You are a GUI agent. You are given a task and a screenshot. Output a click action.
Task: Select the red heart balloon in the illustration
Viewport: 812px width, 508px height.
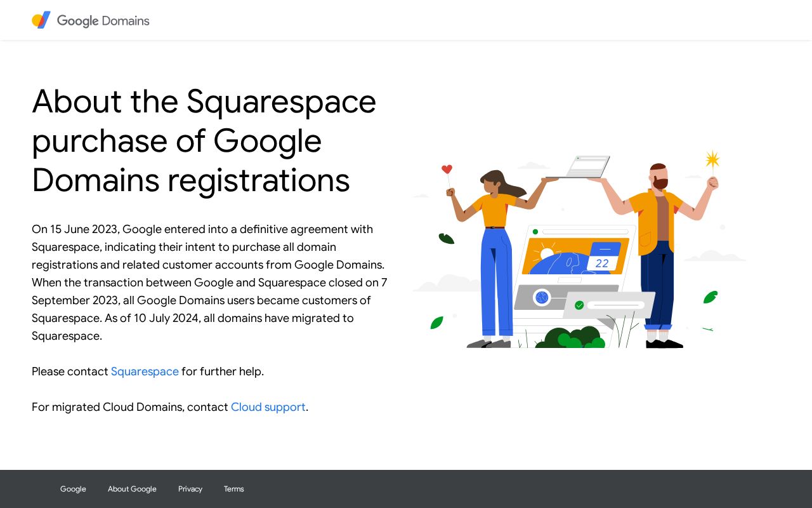point(447,168)
